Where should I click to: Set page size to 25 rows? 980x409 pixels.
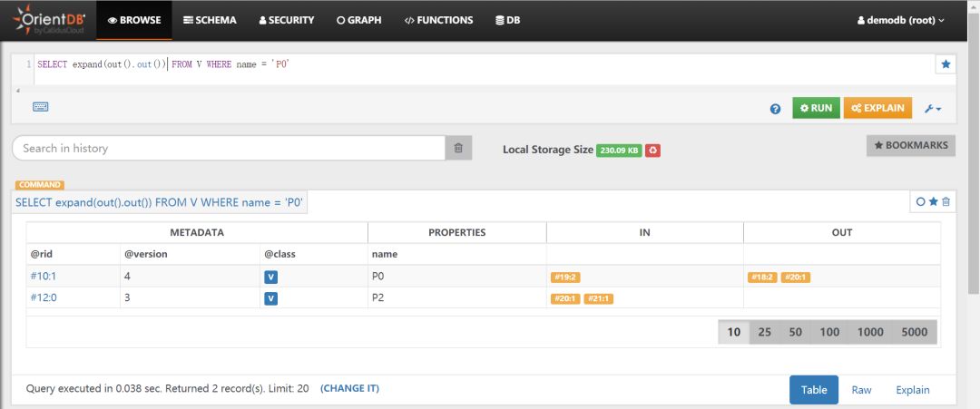(x=765, y=332)
